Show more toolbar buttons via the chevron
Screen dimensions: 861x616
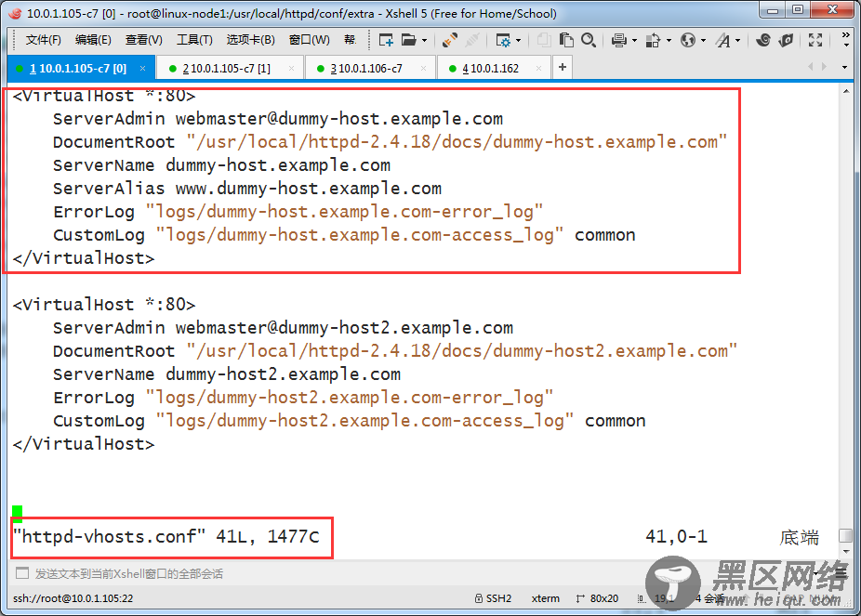[845, 40]
